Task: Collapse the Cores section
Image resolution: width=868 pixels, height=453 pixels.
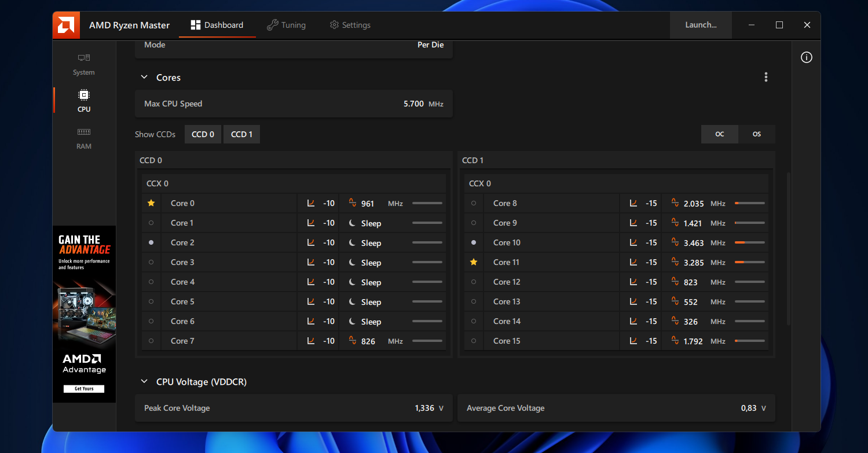Action: [144, 77]
